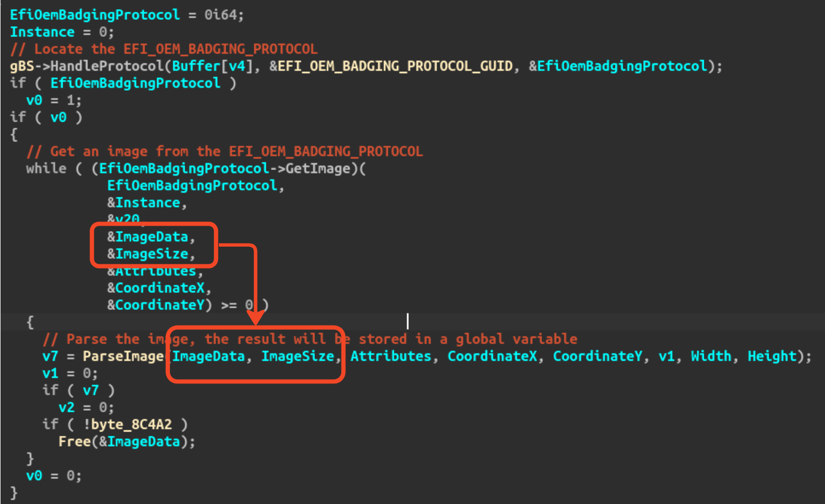Select the &CoordinateY parameter
The height and width of the screenshot is (504, 825).
156,305
